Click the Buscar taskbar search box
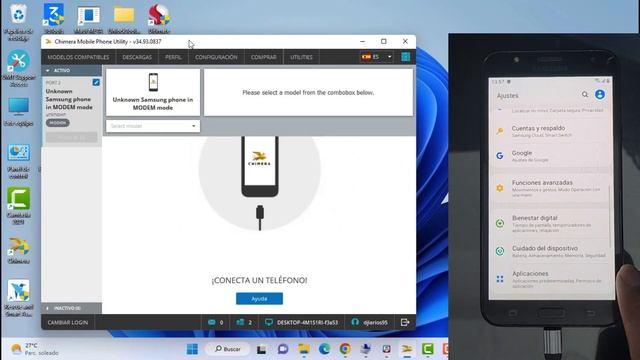 click(227, 349)
